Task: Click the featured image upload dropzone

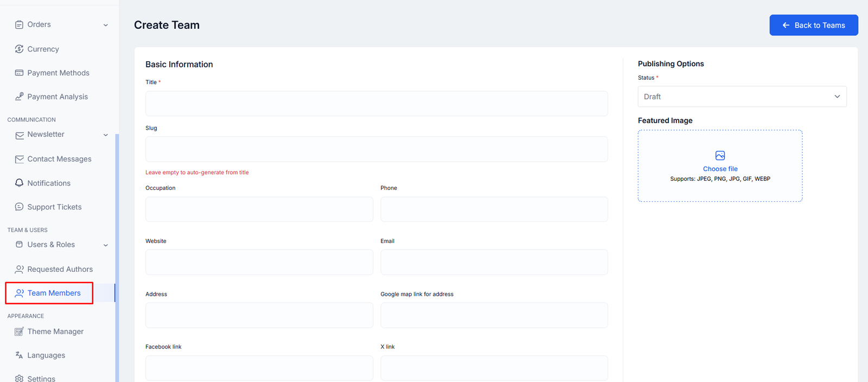Action: tap(720, 166)
